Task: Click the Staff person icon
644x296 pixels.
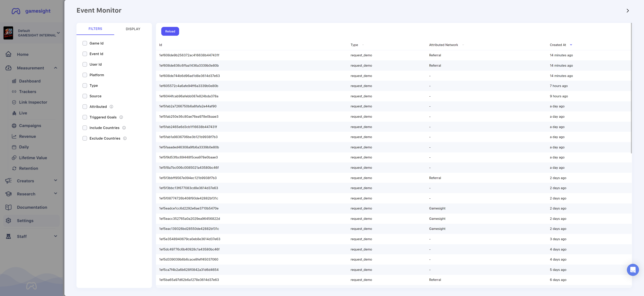Action: pos(9,237)
